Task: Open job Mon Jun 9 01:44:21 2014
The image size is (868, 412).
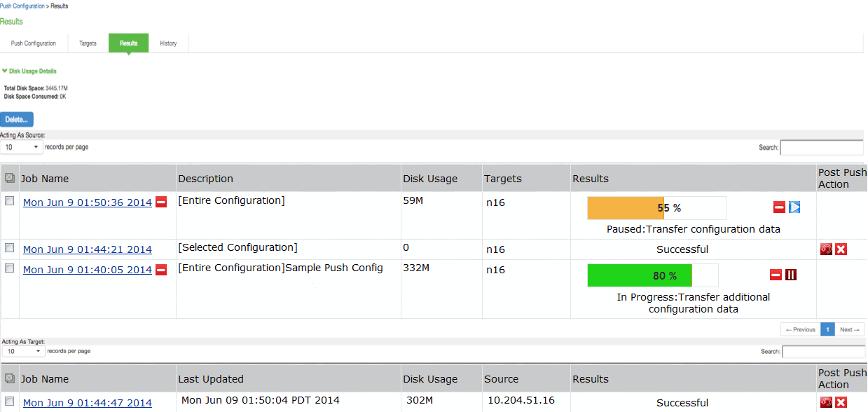Action: pos(88,249)
